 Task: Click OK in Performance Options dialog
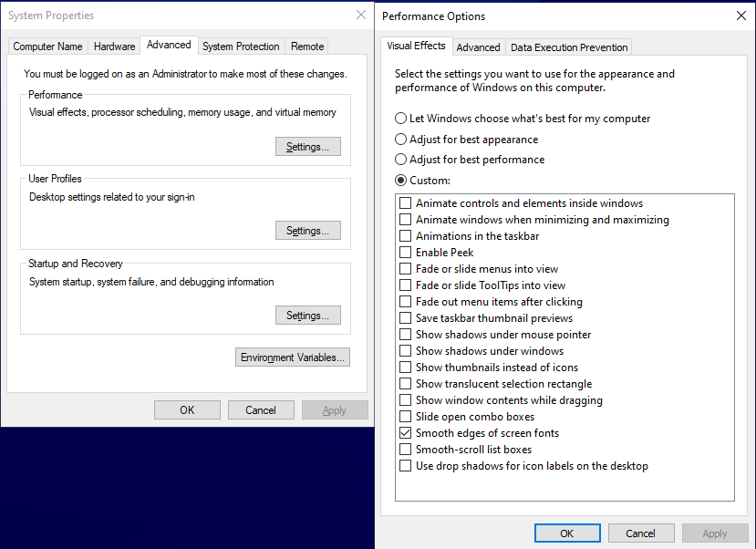[567, 533]
